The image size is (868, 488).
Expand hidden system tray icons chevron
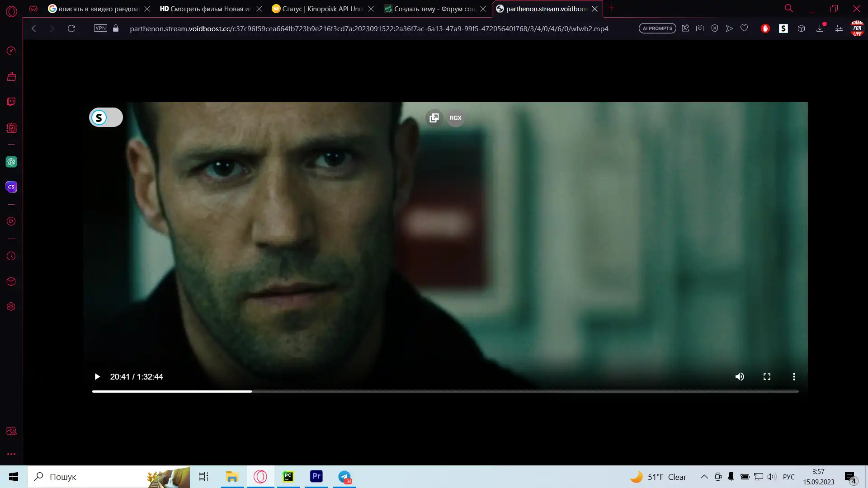[704, 477]
